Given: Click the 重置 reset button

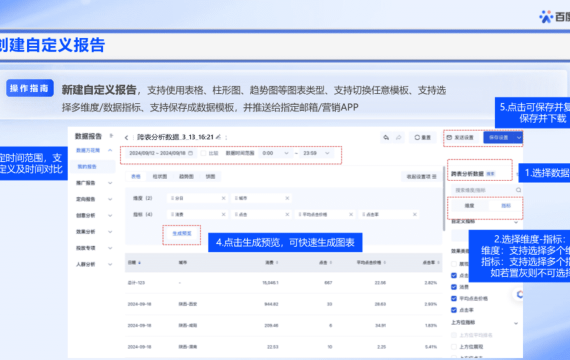Looking at the screenshot, I should click(422, 137).
